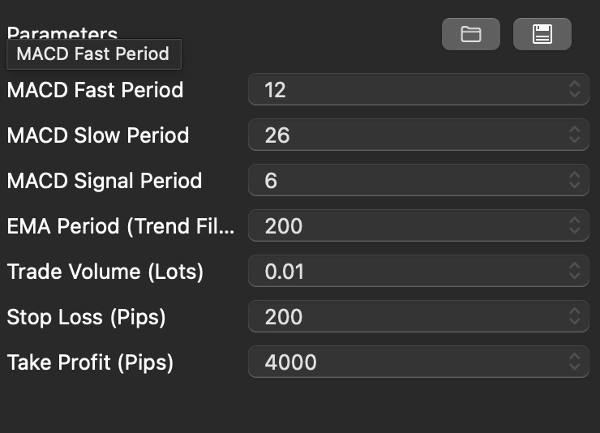Click the truncated EMA Period (Trend Fil... label
The height and width of the screenshot is (433, 600).
[121, 226]
